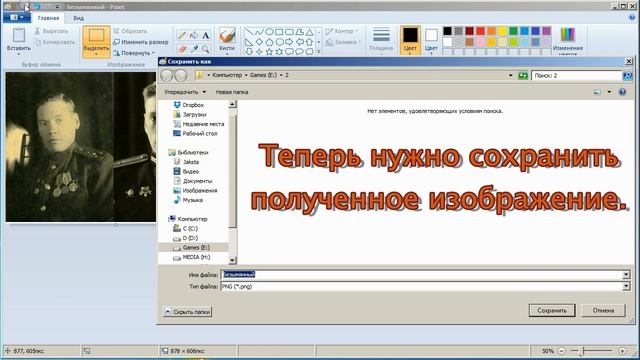Click Скрыть папки to hide folders
640x360 pixels.
click(x=188, y=312)
